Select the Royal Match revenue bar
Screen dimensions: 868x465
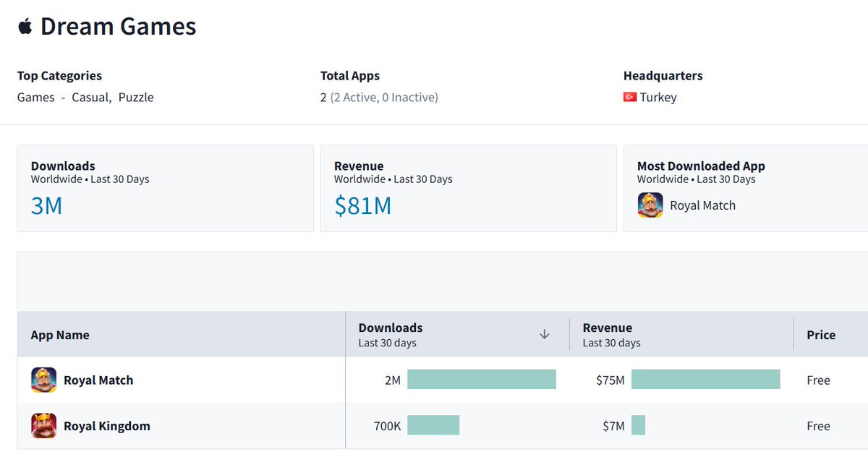(706, 380)
